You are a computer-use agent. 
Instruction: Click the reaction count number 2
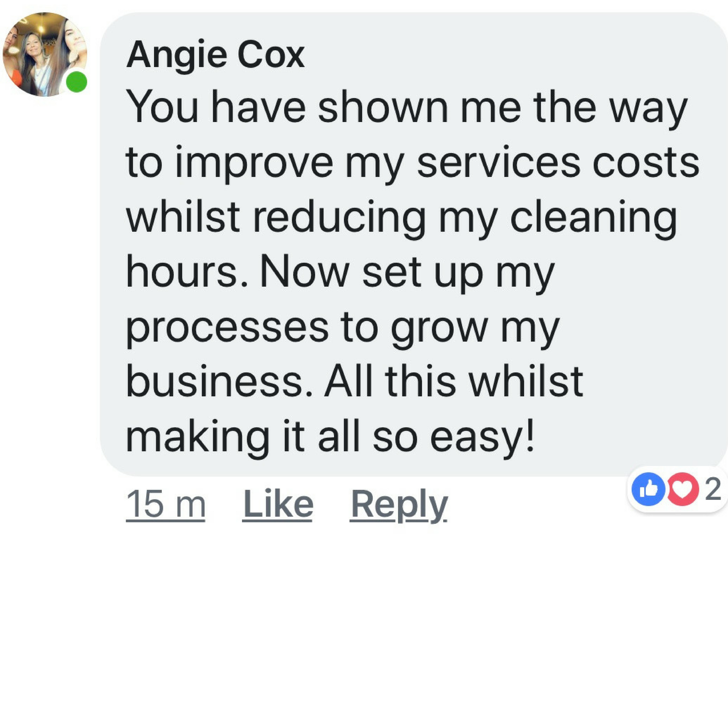713,489
